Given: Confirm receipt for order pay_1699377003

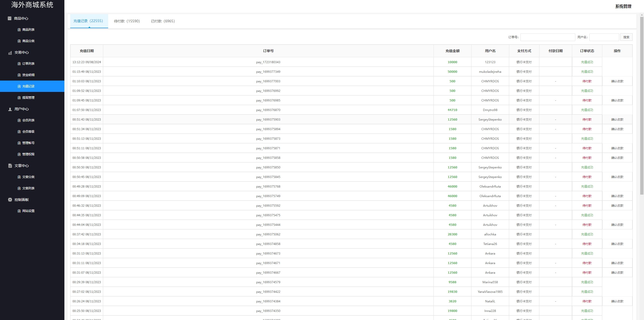Looking at the screenshot, I should [x=617, y=81].
